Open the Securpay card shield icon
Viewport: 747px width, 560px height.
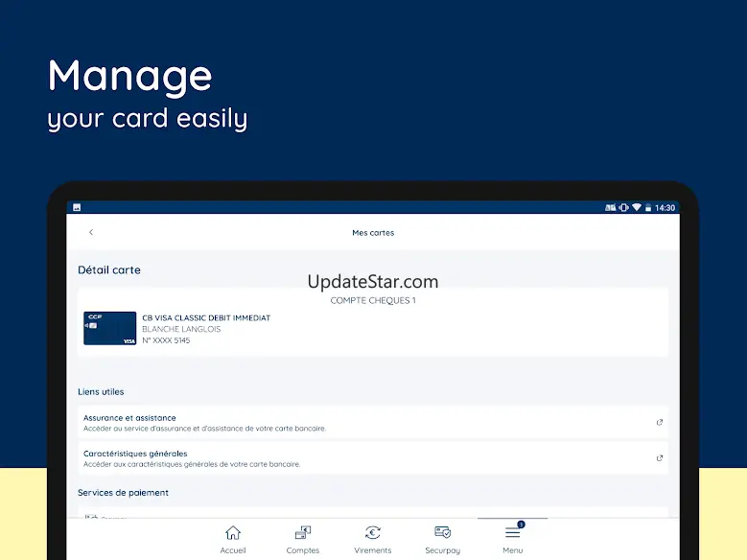(443, 532)
